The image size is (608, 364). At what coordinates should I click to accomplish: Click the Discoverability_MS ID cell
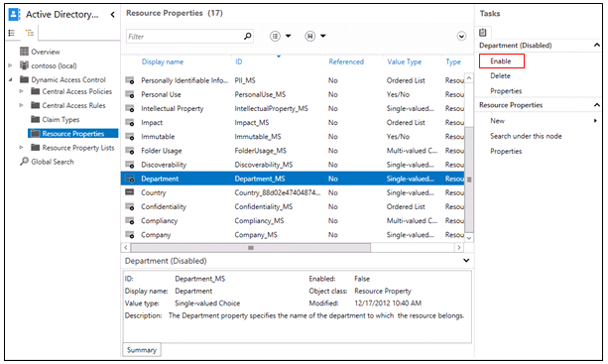point(264,165)
